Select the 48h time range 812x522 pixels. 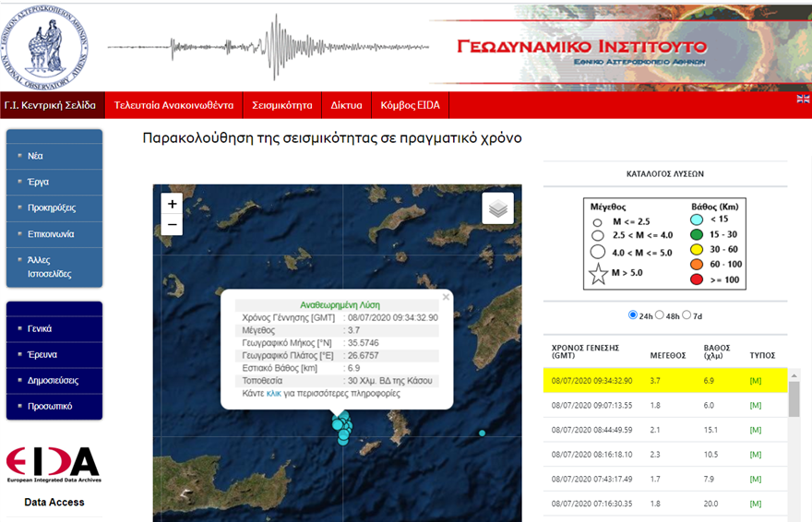[659, 314]
